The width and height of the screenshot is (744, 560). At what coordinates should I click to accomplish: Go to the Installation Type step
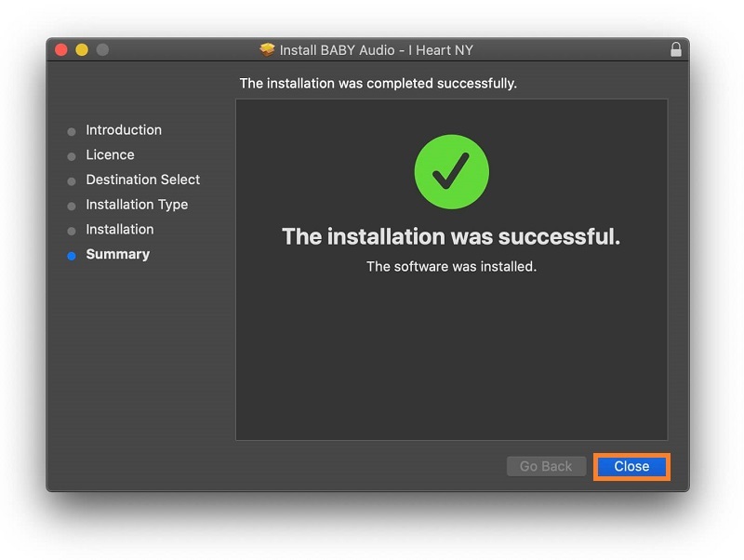point(137,205)
